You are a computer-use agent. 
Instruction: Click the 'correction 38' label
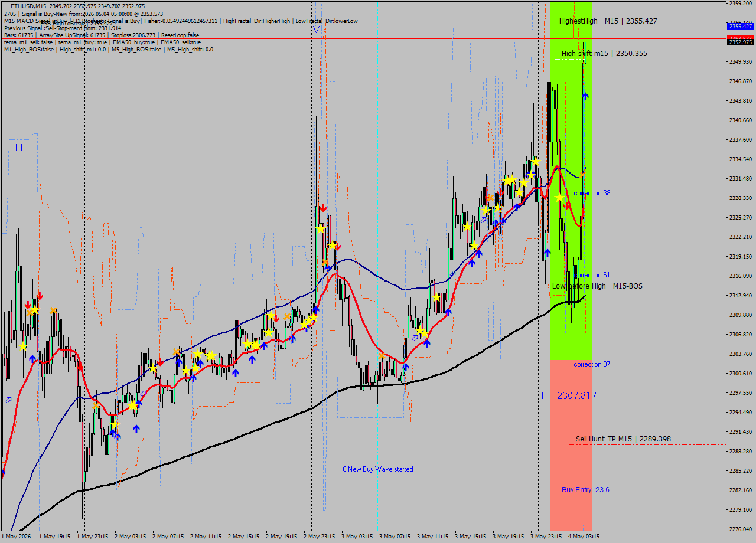click(x=592, y=193)
